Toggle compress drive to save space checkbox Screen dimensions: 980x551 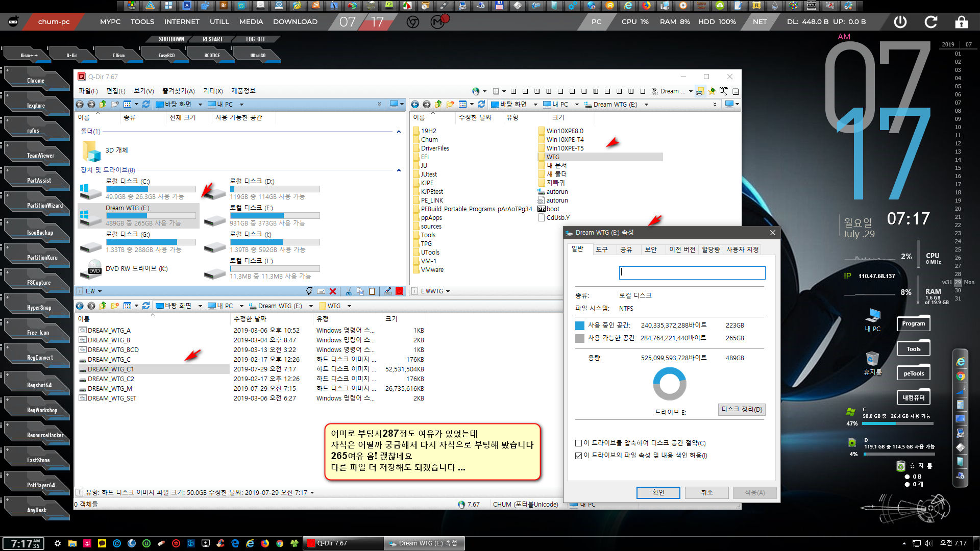(x=578, y=443)
